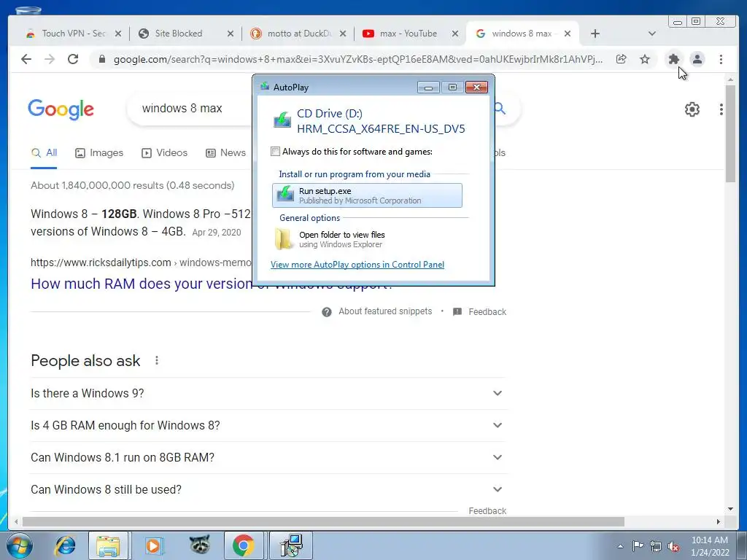747x560 pixels.
Task: Open the Action Center flag icon
Action: 638,546
